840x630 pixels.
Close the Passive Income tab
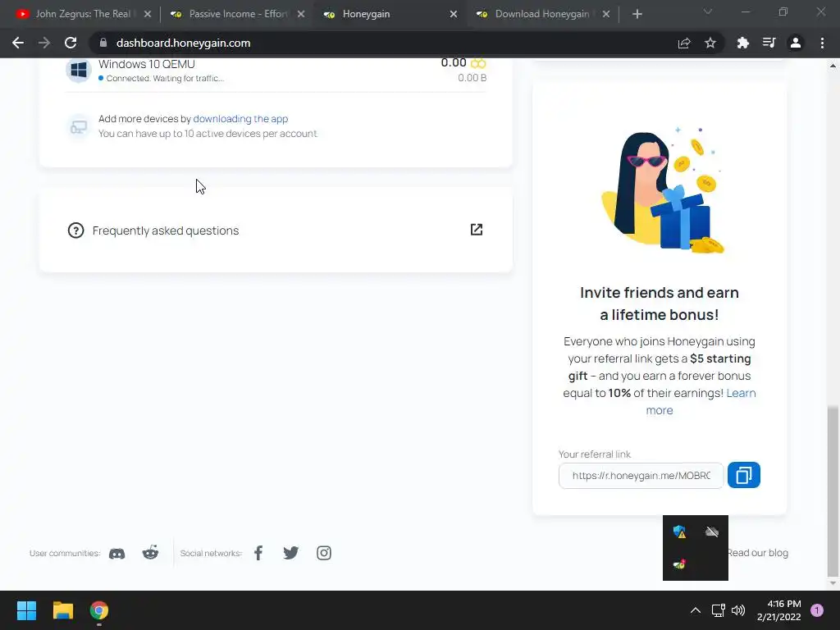tap(301, 14)
